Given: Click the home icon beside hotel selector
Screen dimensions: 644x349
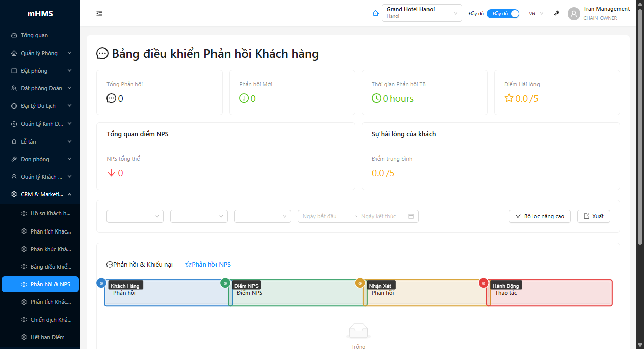Looking at the screenshot, I should (375, 13).
